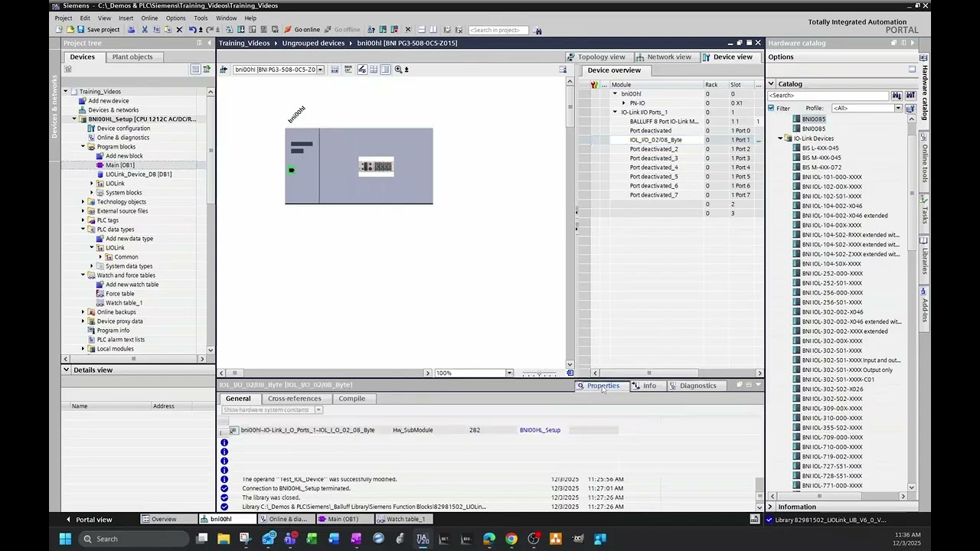The width and height of the screenshot is (980, 551).
Task: Select Main [OB1] in the project tree
Action: click(119, 165)
